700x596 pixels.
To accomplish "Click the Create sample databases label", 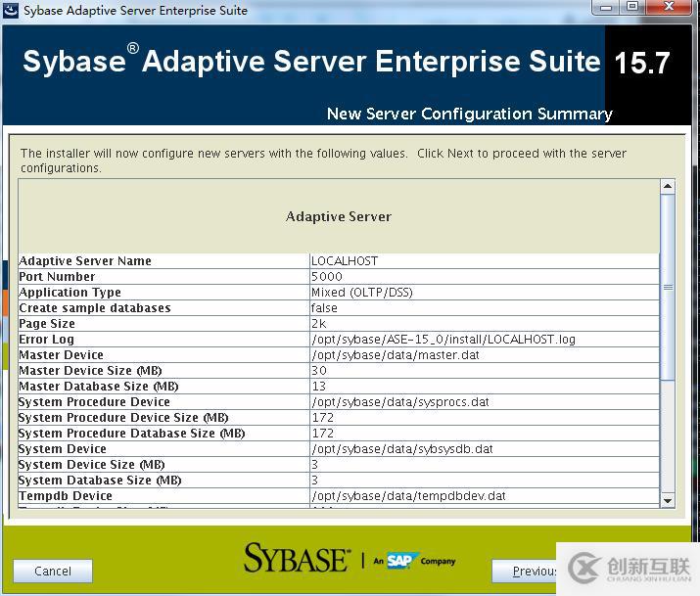I will coord(95,308).
